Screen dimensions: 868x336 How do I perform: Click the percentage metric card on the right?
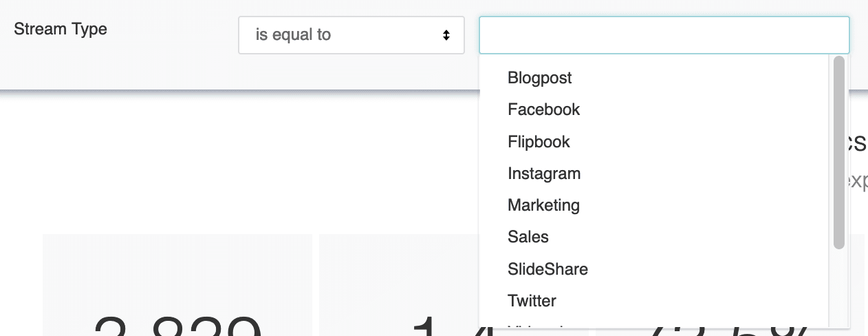pyautogui.click(x=857, y=285)
